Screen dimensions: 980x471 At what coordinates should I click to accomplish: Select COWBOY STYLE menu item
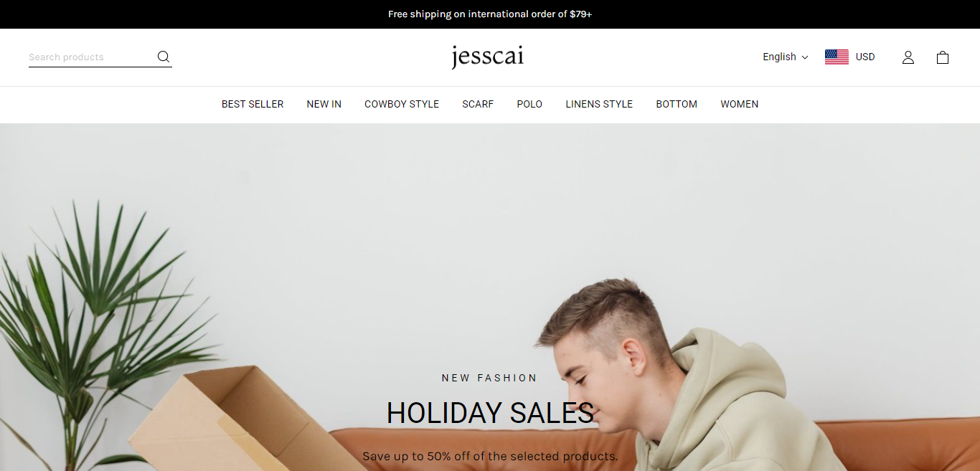click(402, 104)
